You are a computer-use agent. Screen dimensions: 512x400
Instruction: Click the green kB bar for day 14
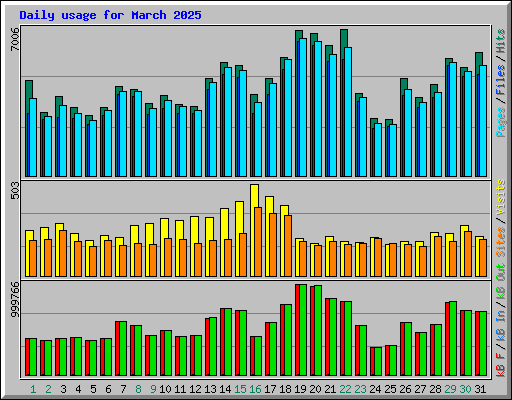tap(228, 342)
